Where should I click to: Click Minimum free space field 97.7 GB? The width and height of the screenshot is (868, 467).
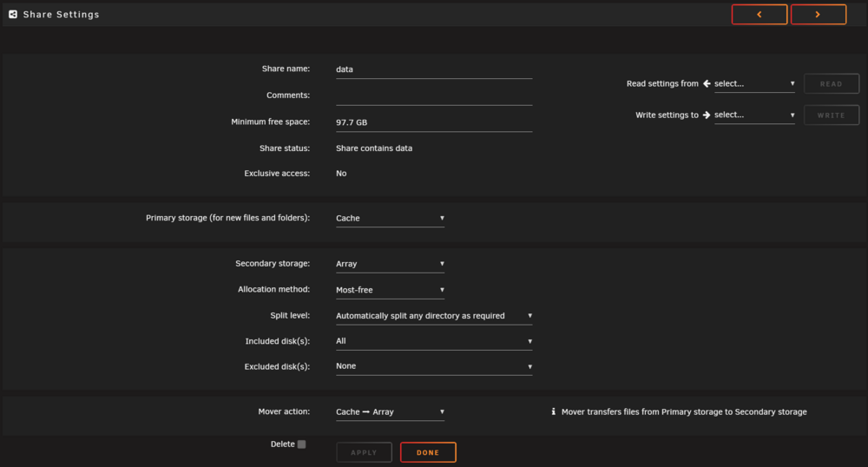tap(434, 123)
